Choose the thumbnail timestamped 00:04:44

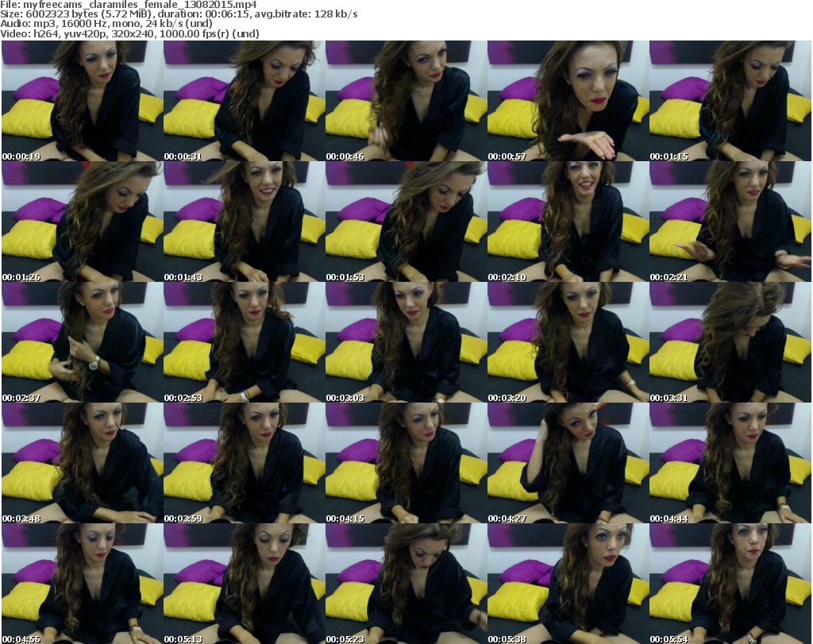tap(730, 464)
